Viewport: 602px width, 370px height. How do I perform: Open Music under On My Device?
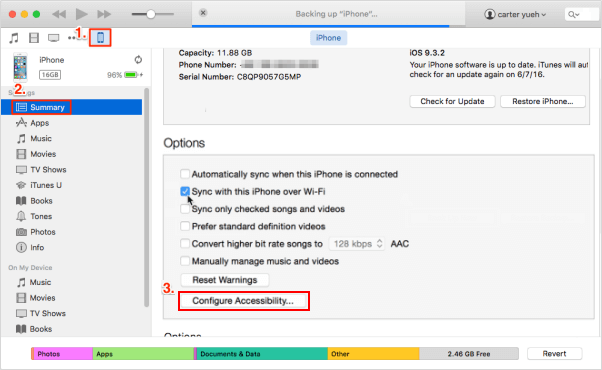33,282
